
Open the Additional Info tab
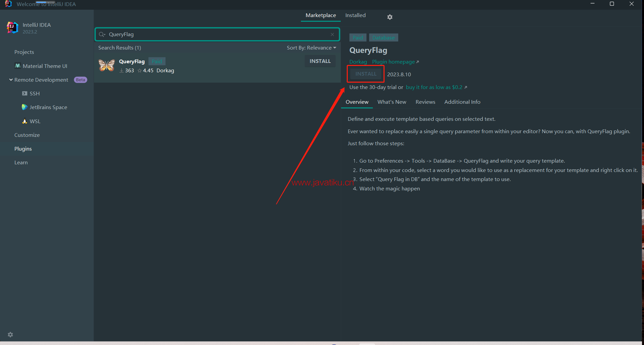point(462,102)
